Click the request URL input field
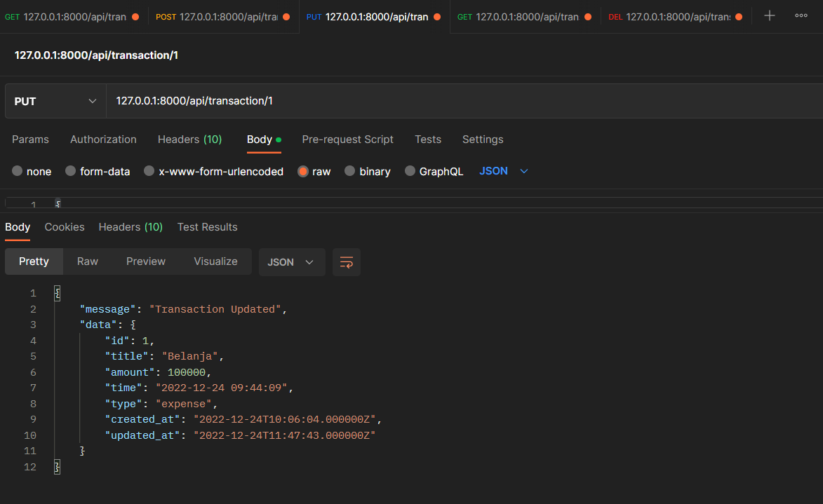The image size is (823, 504). [x=464, y=101]
